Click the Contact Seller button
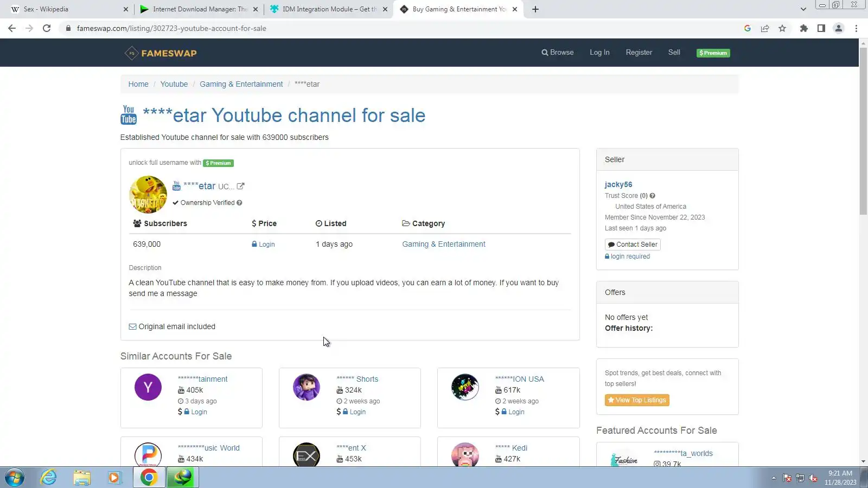 [x=633, y=245]
